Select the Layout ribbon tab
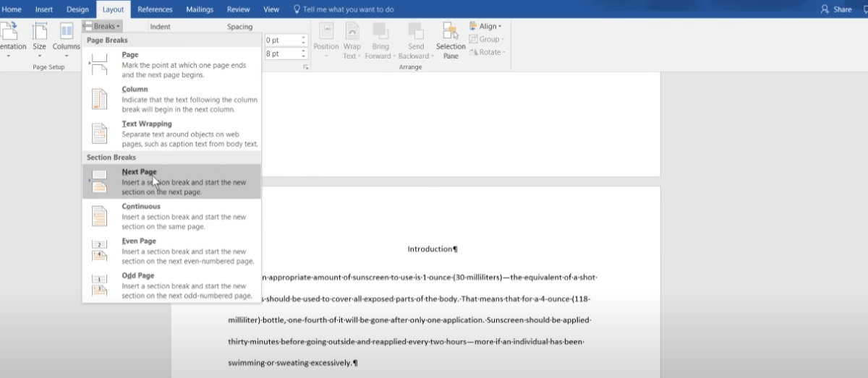 tap(113, 9)
